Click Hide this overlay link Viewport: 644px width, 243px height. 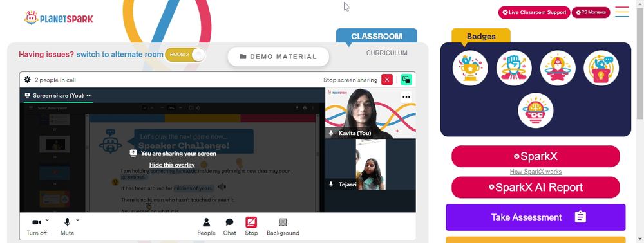(172, 165)
